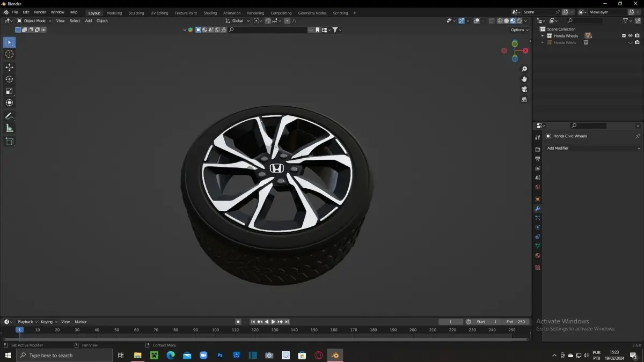
Task: Open the Object Data properties tab
Action: tap(537, 246)
